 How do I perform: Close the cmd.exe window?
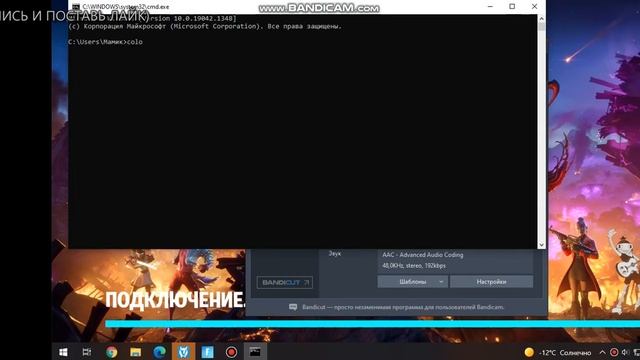coord(534,7)
